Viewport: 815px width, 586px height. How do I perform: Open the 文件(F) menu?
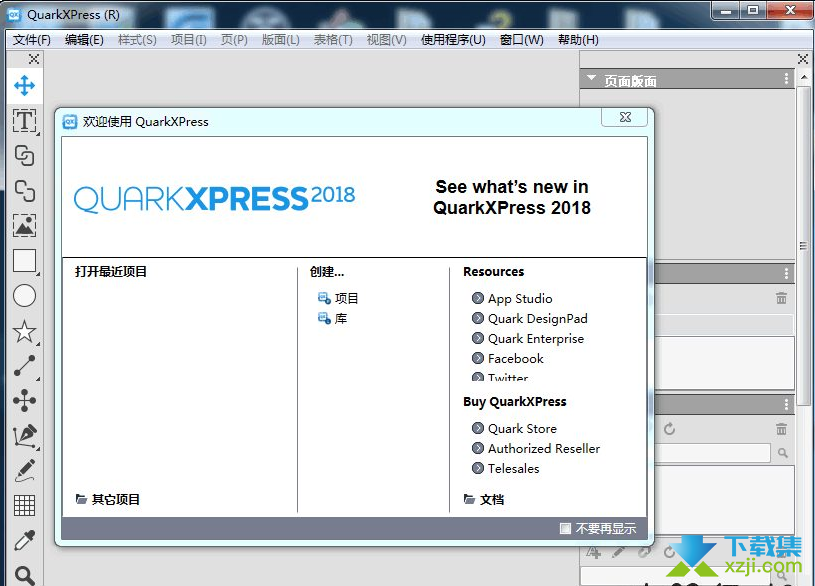(x=32, y=40)
